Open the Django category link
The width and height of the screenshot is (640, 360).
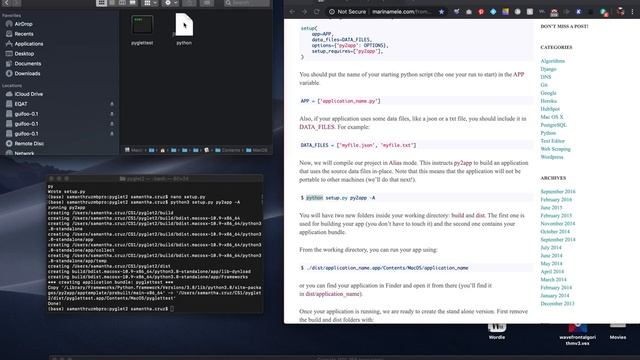pyautogui.click(x=548, y=69)
